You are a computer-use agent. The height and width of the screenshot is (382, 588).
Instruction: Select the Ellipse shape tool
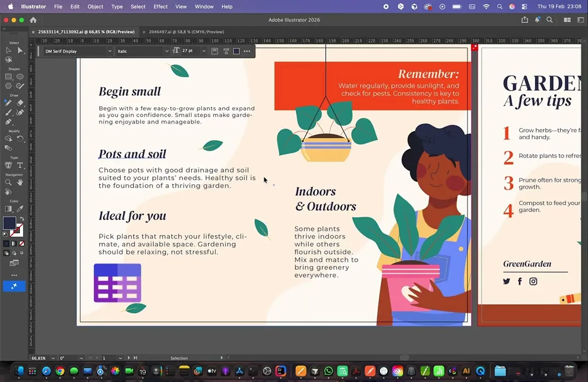[x=20, y=77]
